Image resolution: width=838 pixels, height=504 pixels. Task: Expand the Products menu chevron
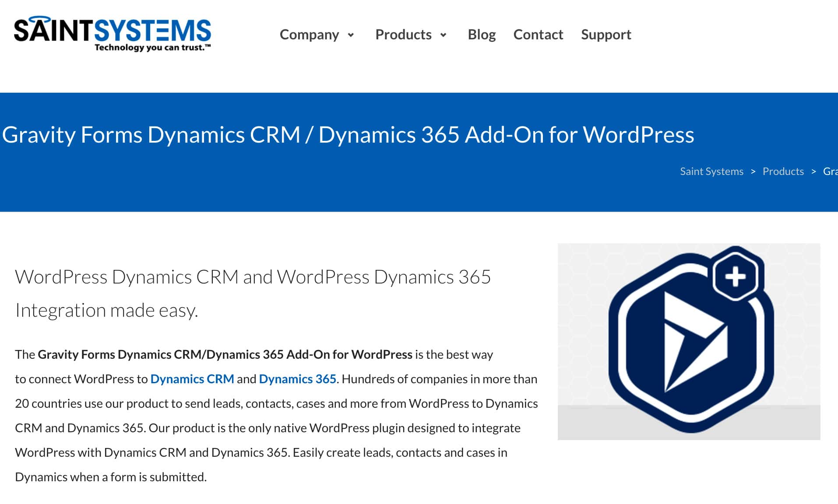click(x=443, y=35)
